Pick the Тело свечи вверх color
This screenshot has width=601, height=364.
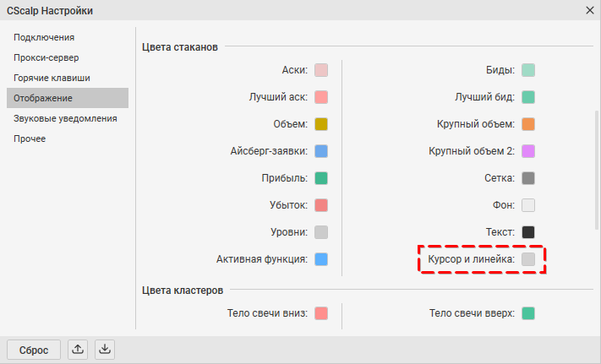tap(528, 313)
